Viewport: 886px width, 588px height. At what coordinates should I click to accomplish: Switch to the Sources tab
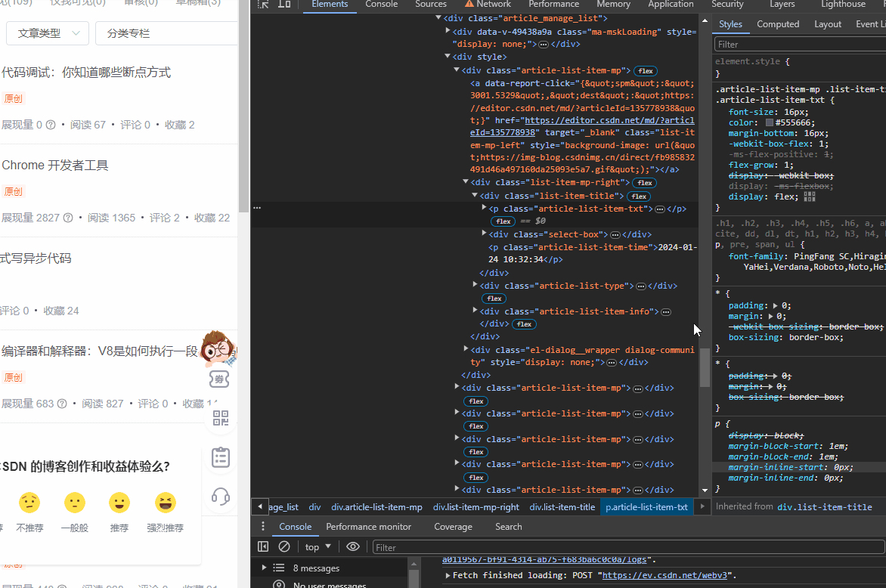431,5
